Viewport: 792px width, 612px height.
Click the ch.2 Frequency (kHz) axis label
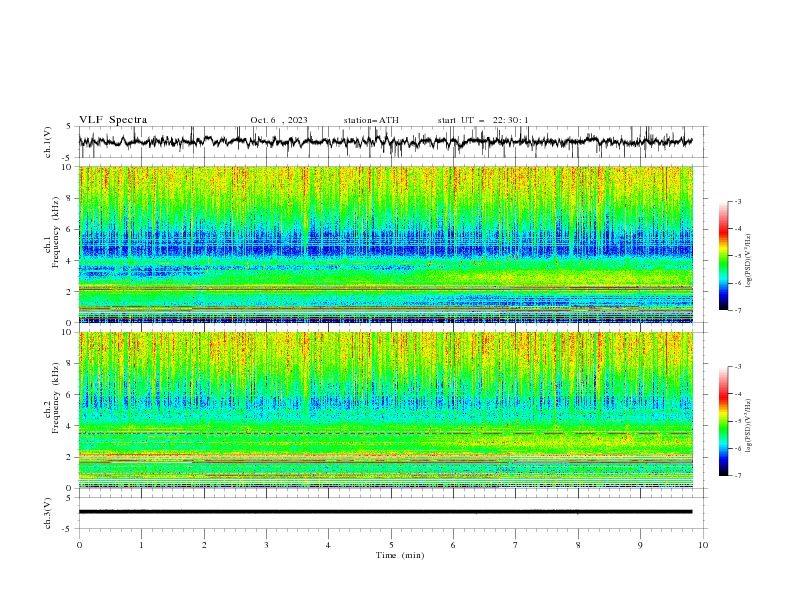(52, 397)
